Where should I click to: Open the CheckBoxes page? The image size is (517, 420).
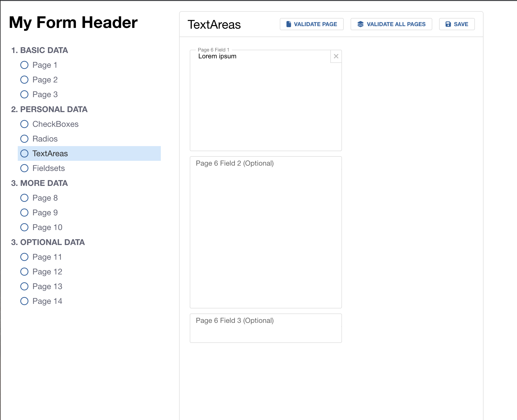point(89,124)
